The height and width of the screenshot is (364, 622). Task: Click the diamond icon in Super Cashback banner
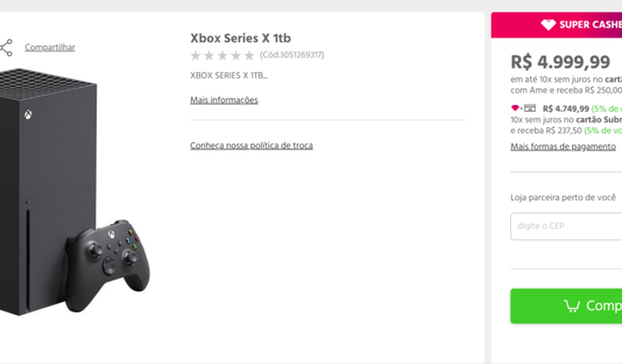548,25
